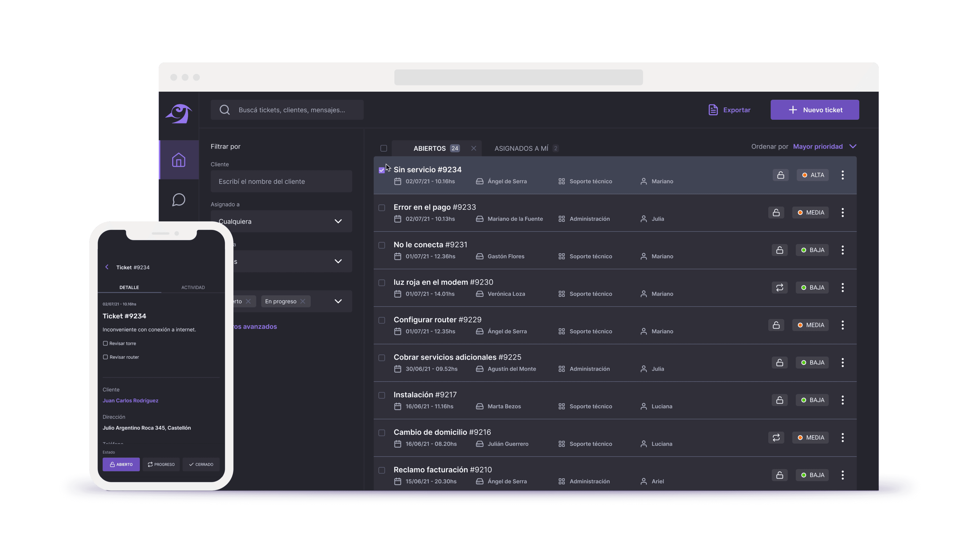Open the ACTIVIDAD tab on the mobile ticket
This screenshot has width=980, height=552.
193,287
